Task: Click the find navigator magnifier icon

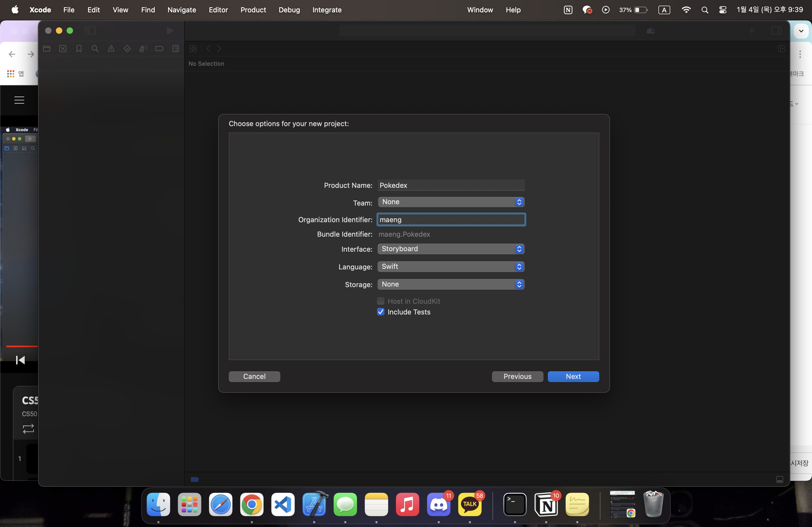Action: tap(95, 49)
